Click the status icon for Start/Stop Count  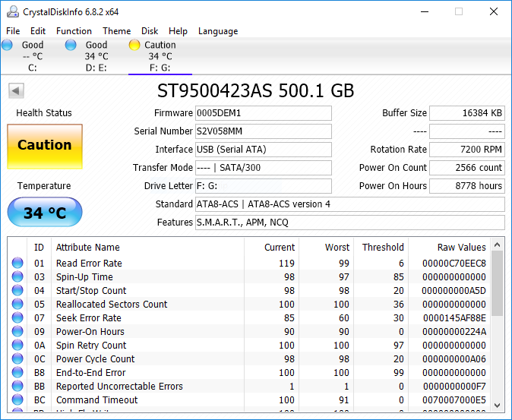click(x=17, y=290)
